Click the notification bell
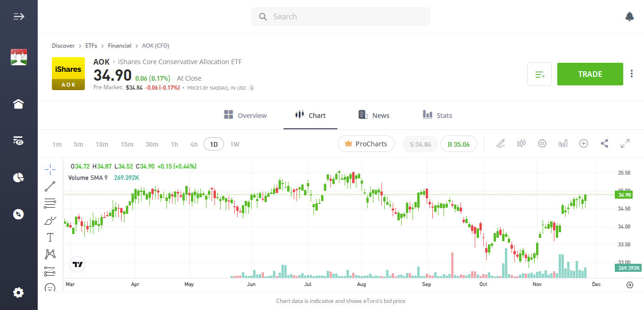 629,16
